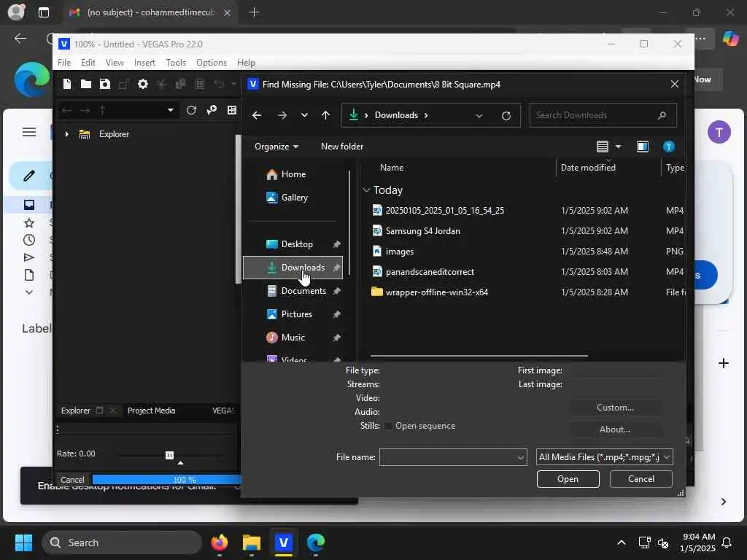The image size is (747, 560).
Task: Open File Explorer from taskbar
Action: 251,542
